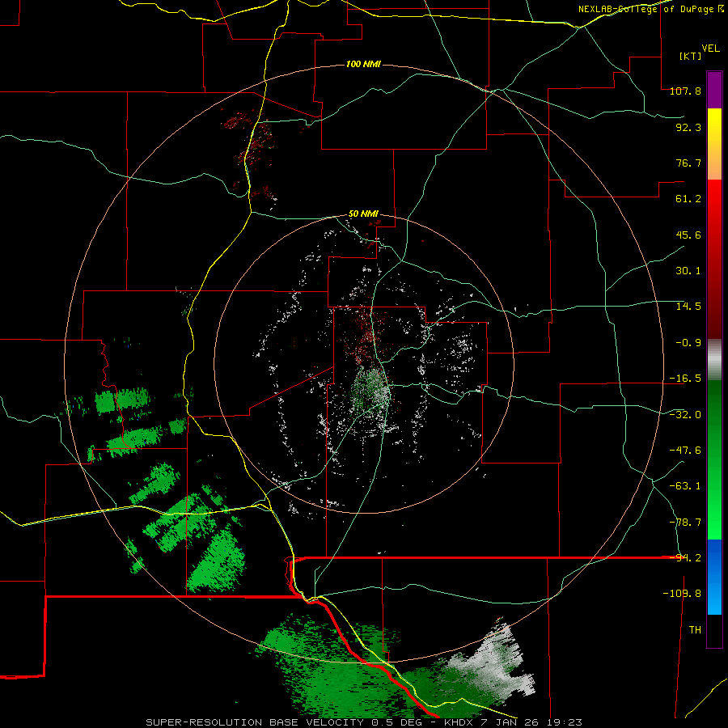This screenshot has height=728, width=728.
Task: Click the NEXLAB-College of DuPage watermark text
Action: 650,9
